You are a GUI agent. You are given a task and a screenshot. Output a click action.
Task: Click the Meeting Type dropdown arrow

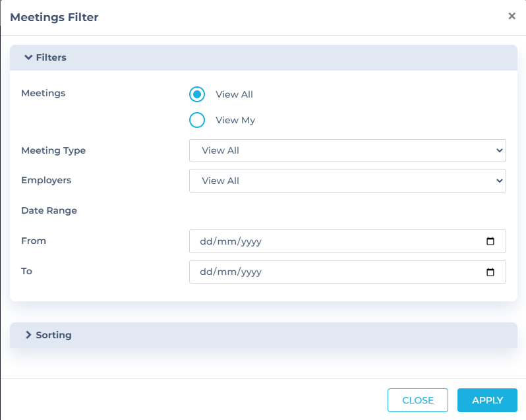point(498,150)
